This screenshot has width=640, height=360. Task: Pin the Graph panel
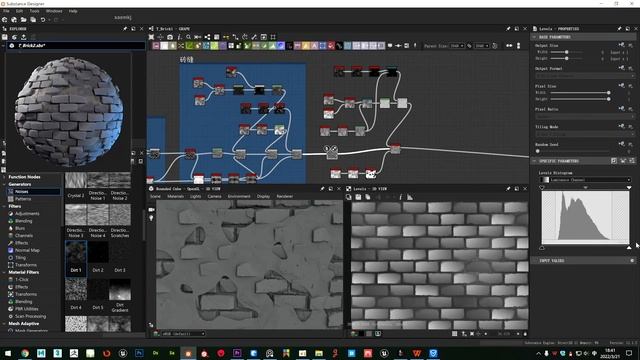click(508, 29)
